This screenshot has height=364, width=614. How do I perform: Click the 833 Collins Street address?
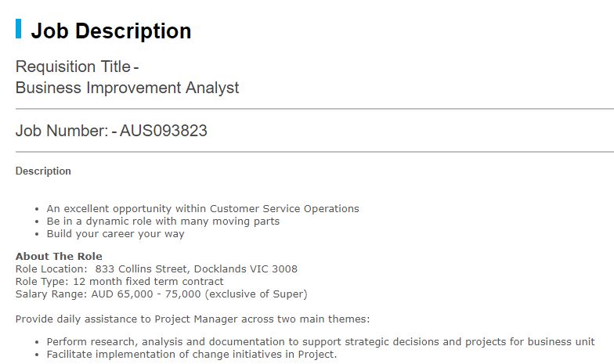pyautogui.click(x=196, y=269)
